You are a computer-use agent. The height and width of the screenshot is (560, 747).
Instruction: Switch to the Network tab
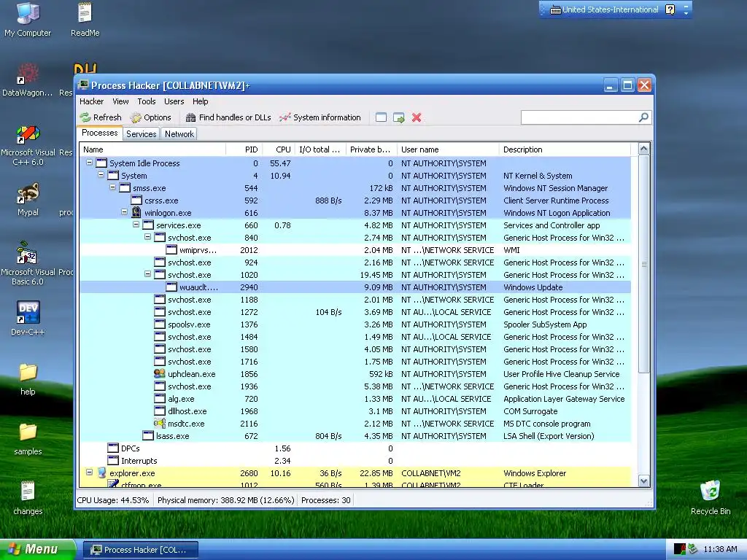click(x=179, y=134)
